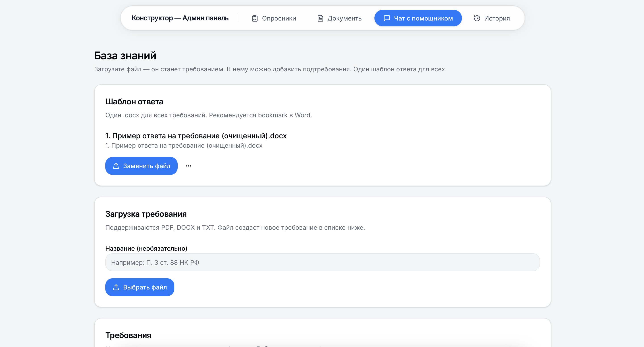Click the supported formats description text
Image resolution: width=644 pixels, height=347 pixels.
tap(235, 228)
